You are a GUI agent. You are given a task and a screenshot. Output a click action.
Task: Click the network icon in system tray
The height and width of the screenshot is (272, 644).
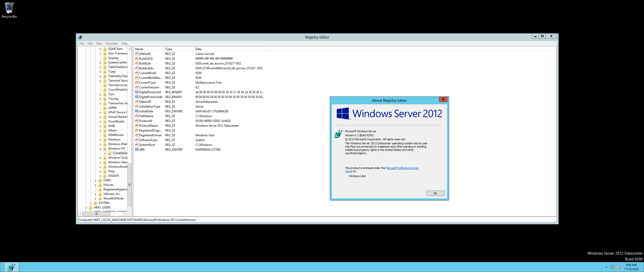(x=612, y=267)
